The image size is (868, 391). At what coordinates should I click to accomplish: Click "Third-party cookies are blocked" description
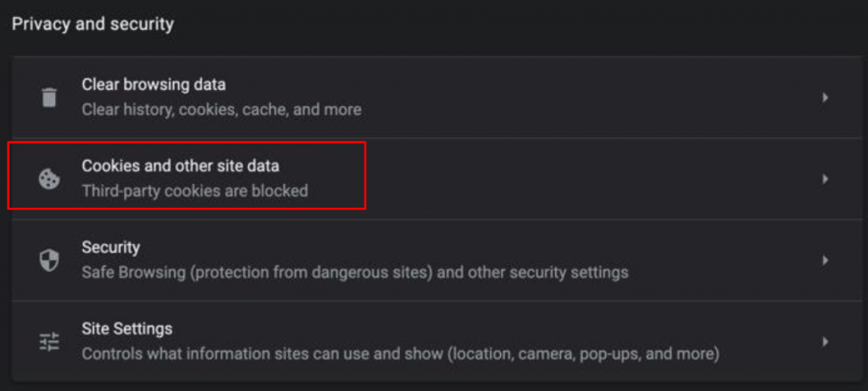[194, 191]
